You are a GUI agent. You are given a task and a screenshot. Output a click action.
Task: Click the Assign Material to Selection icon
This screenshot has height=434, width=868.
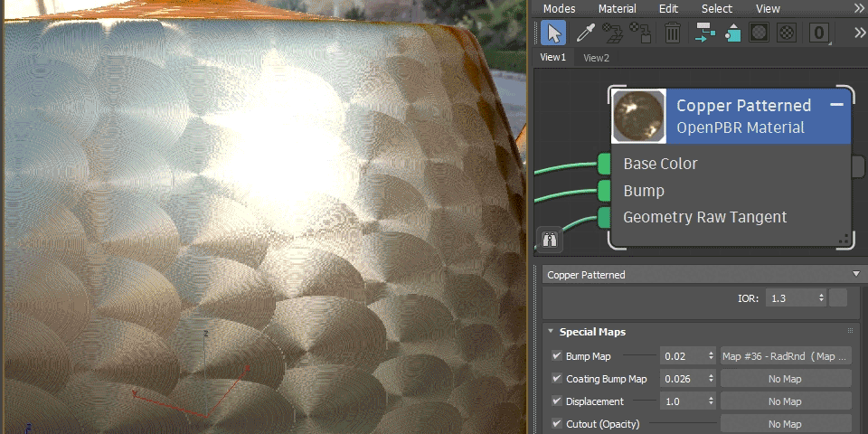click(641, 33)
